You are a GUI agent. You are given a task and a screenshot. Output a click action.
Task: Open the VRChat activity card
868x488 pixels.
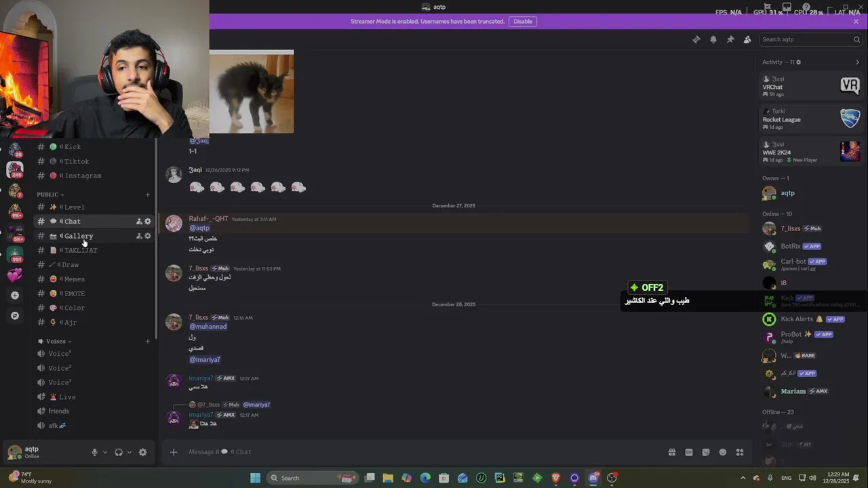[x=811, y=85]
